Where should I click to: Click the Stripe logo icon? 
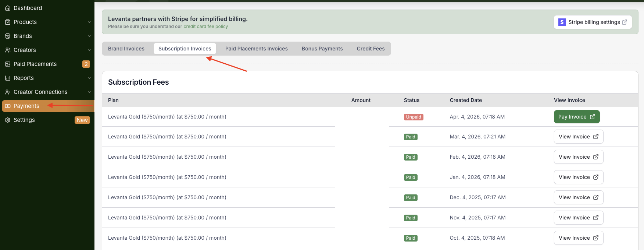562,22
